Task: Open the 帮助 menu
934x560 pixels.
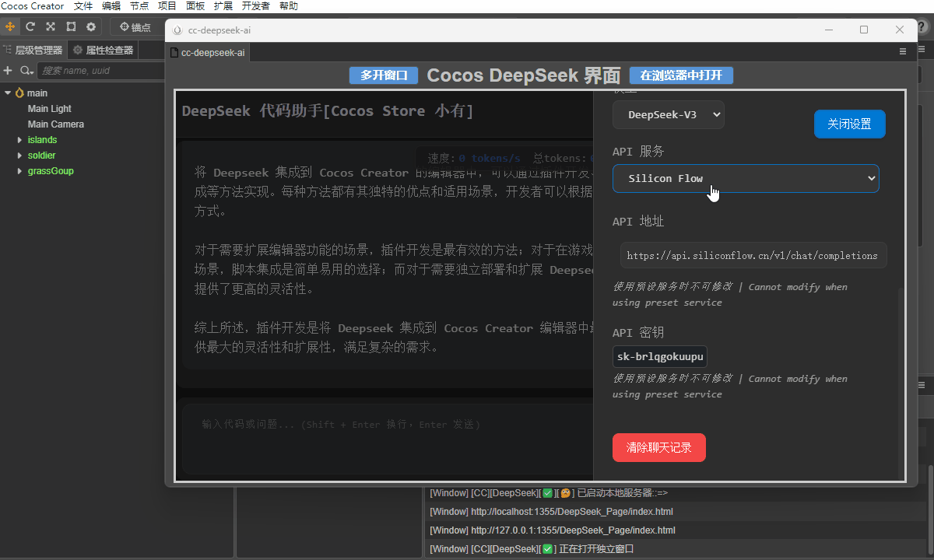Action: pyautogui.click(x=288, y=6)
